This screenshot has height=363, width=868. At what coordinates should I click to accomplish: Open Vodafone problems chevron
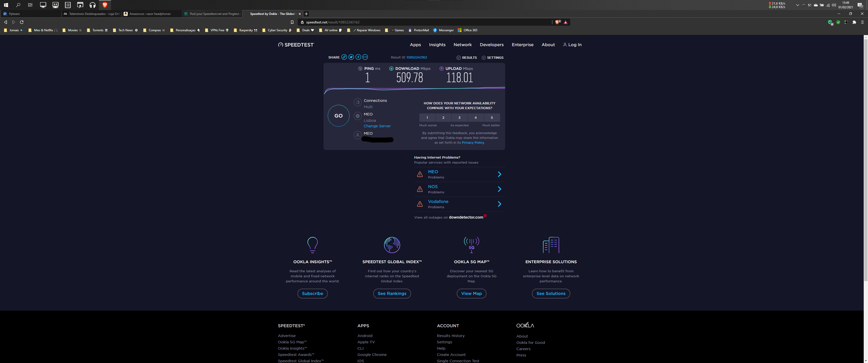click(499, 204)
